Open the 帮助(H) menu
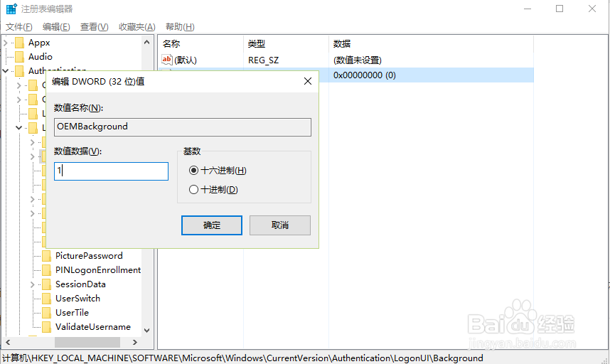Screen dimensions: 610x364 point(180,27)
